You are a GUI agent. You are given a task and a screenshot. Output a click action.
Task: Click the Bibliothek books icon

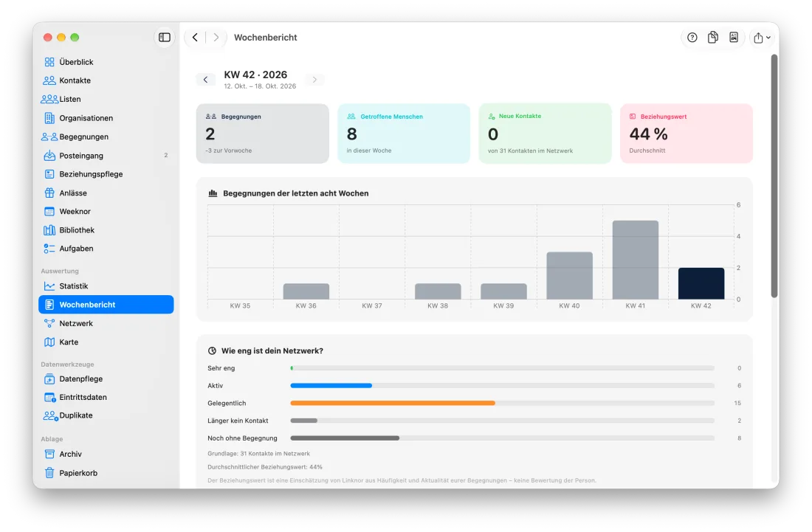pyautogui.click(x=49, y=229)
